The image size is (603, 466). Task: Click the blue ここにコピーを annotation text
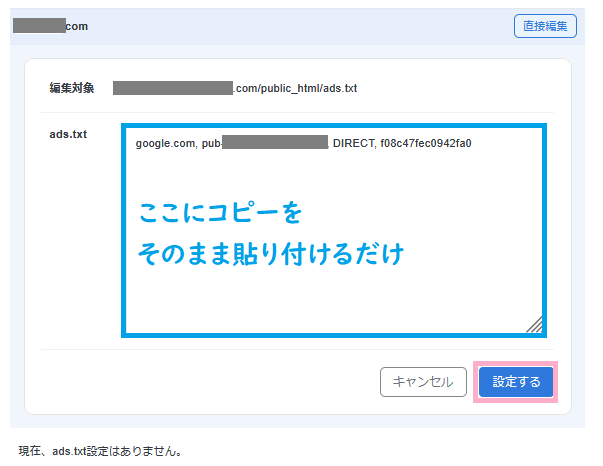point(220,213)
